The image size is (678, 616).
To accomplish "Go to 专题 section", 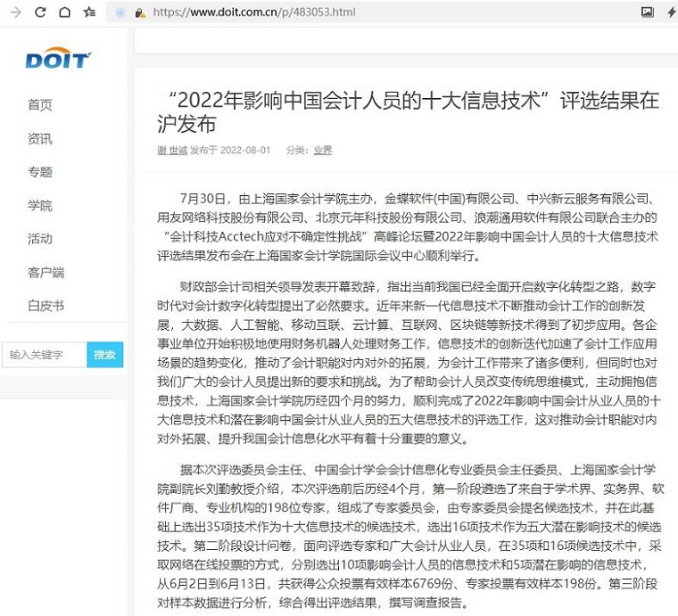I will tap(40, 172).
